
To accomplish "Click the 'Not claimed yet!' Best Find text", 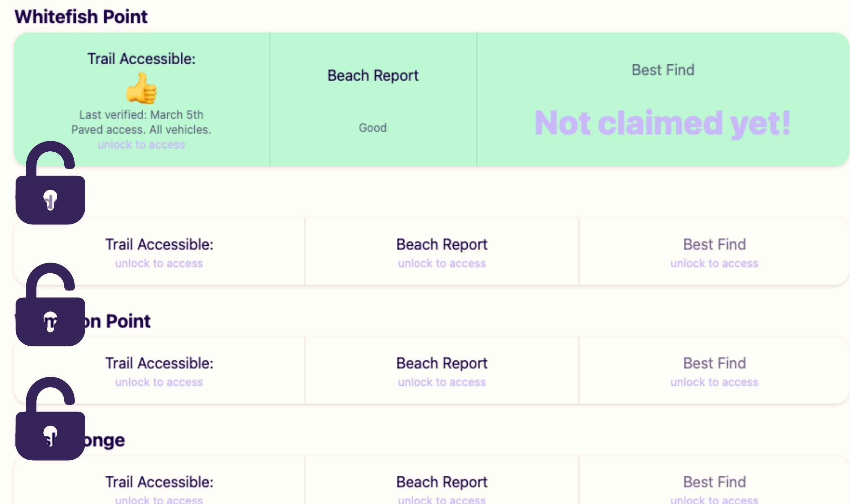I will pyautogui.click(x=662, y=122).
